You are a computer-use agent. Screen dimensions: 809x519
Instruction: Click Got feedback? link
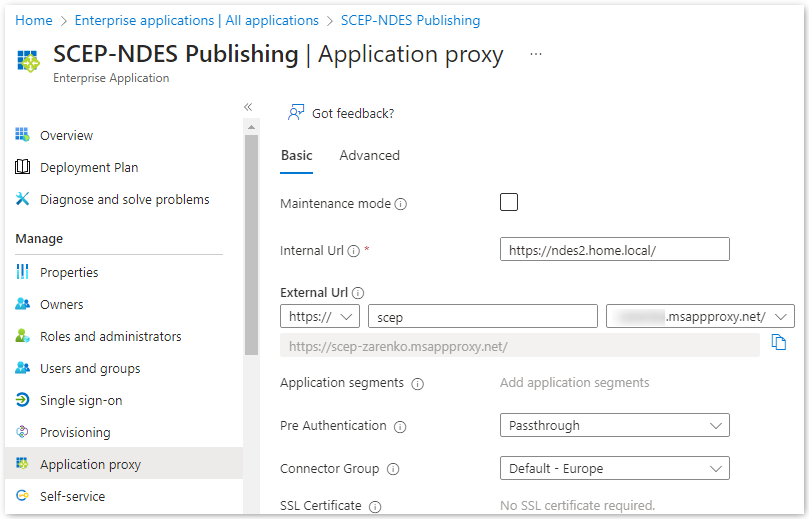pyautogui.click(x=353, y=113)
